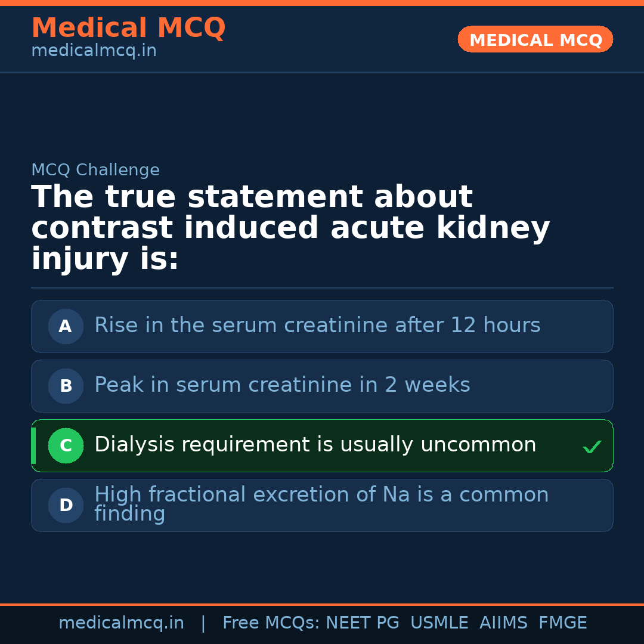644x644 pixels.
Task: Select the letter B option circle
Action: pos(66,386)
